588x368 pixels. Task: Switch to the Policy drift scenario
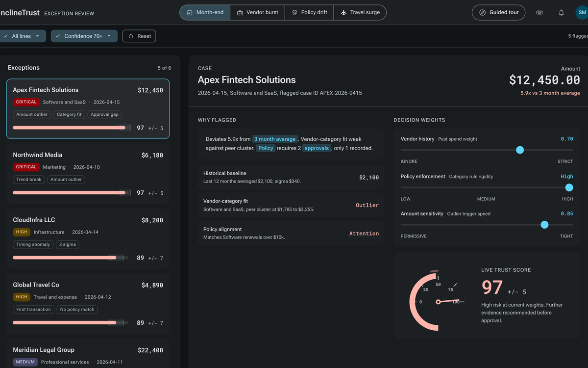coord(310,13)
